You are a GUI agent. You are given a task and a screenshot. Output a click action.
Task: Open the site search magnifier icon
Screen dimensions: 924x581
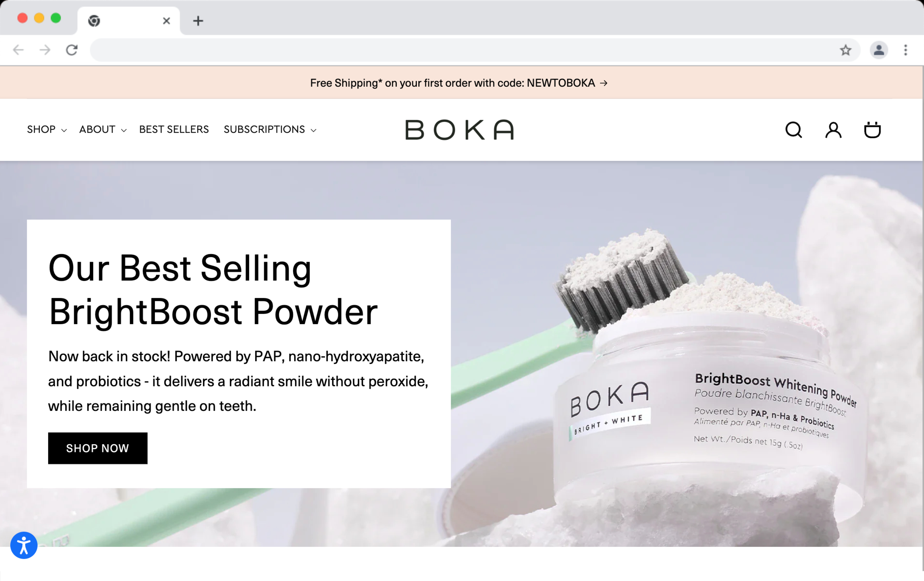793,130
